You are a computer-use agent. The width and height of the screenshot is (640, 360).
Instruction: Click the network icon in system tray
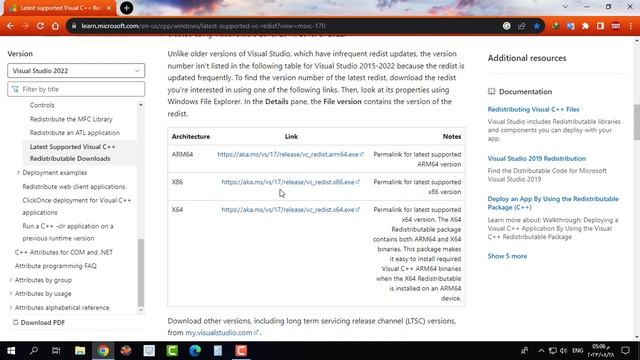(x=552, y=351)
